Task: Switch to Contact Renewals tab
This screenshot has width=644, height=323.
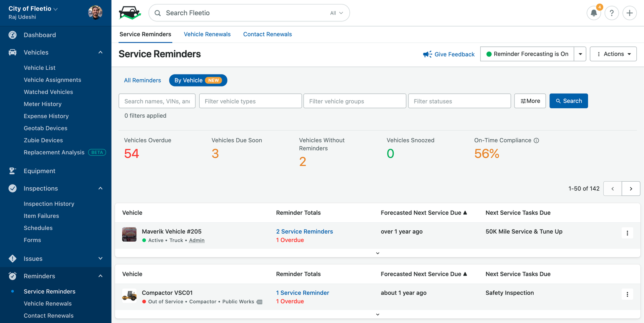Action: tap(268, 34)
